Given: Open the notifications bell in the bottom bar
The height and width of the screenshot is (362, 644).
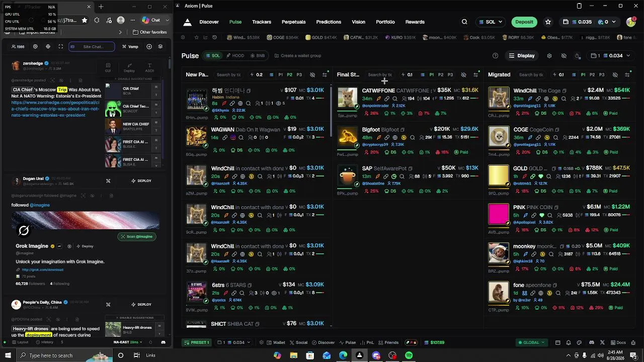Looking at the screenshot, I should coord(569,342).
